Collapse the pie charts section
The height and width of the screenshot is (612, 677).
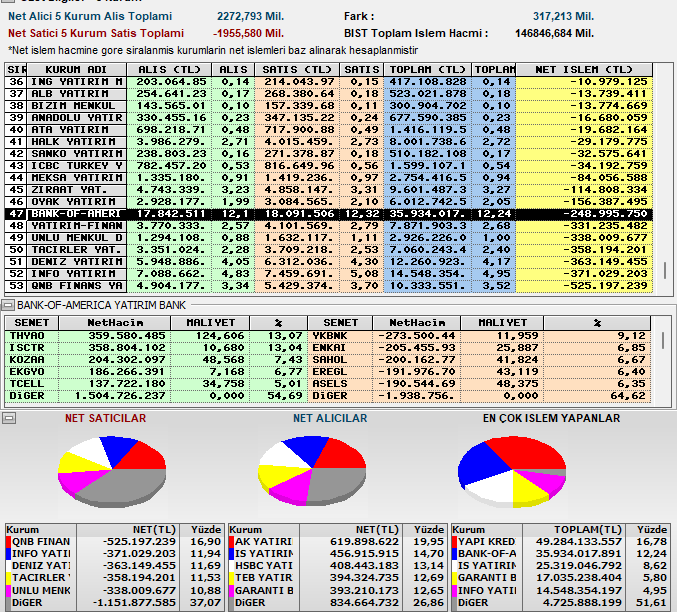(x=9, y=418)
